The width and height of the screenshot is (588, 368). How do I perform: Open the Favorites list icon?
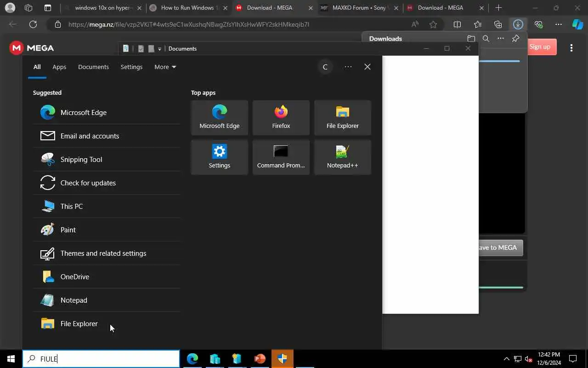click(x=478, y=24)
